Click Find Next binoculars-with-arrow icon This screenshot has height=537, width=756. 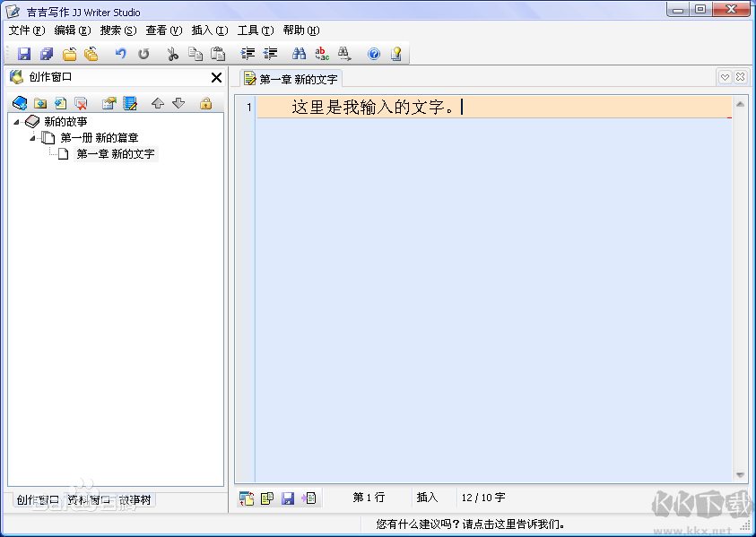coord(344,54)
